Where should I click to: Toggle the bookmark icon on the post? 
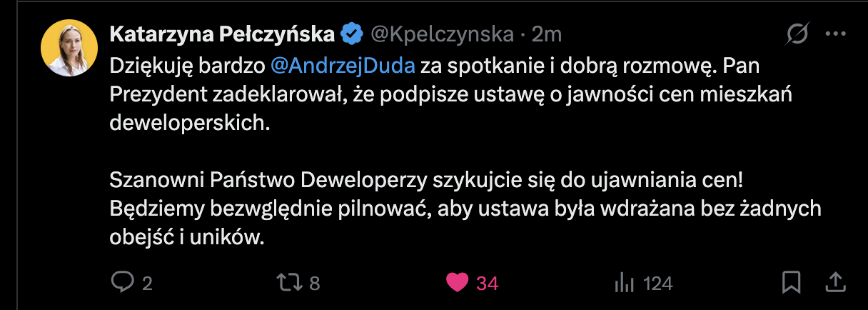(x=791, y=283)
